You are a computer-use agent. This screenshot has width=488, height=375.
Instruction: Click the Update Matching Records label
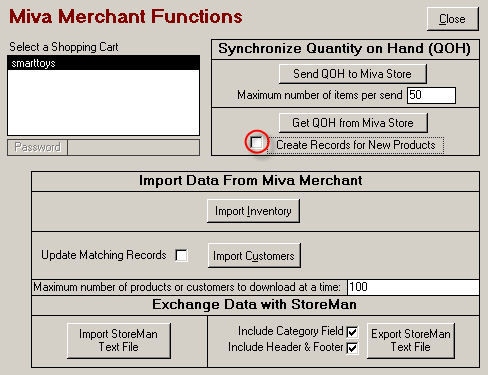pyautogui.click(x=104, y=255)
